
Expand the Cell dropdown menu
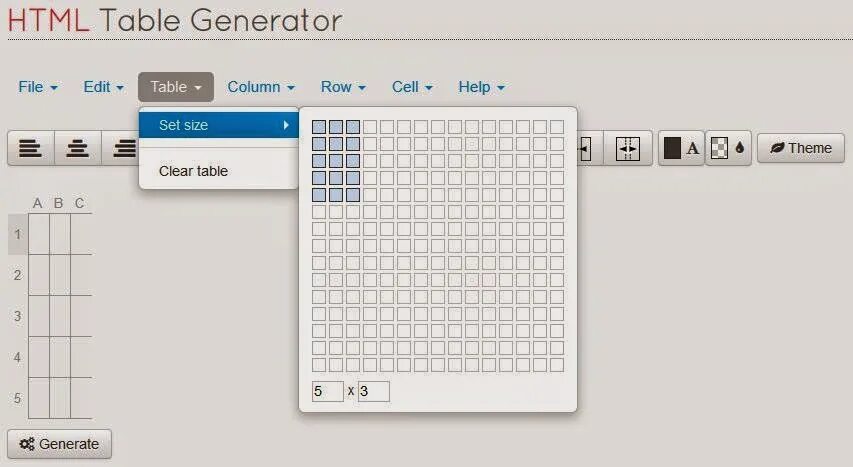pos(412,87)
